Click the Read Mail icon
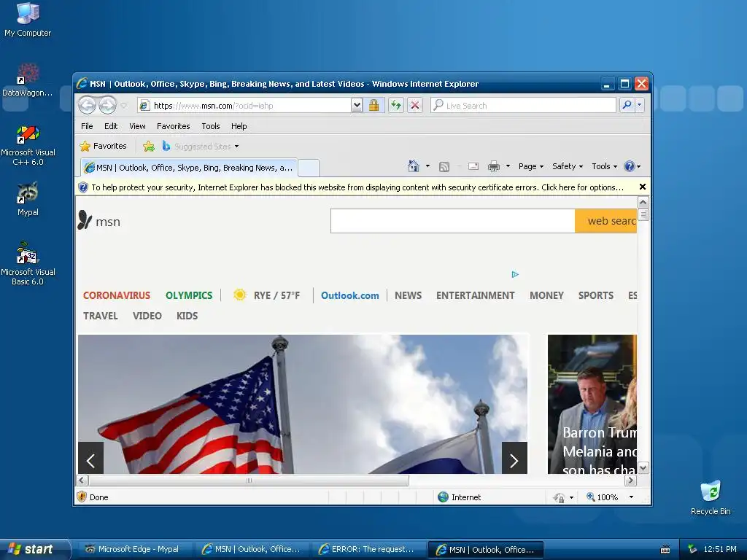 pyautogui.click(x=473, y=166)
